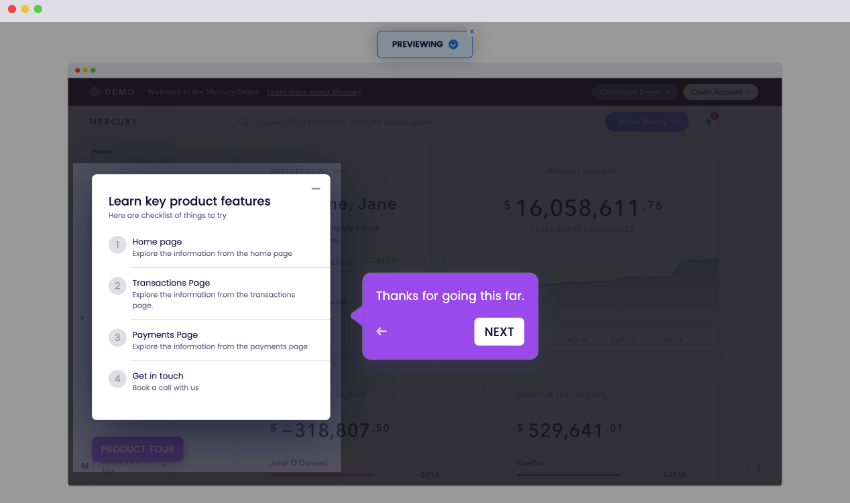Click the DEMO logo icon
This screenshot has height=503, width=850.
coord(95,92)
